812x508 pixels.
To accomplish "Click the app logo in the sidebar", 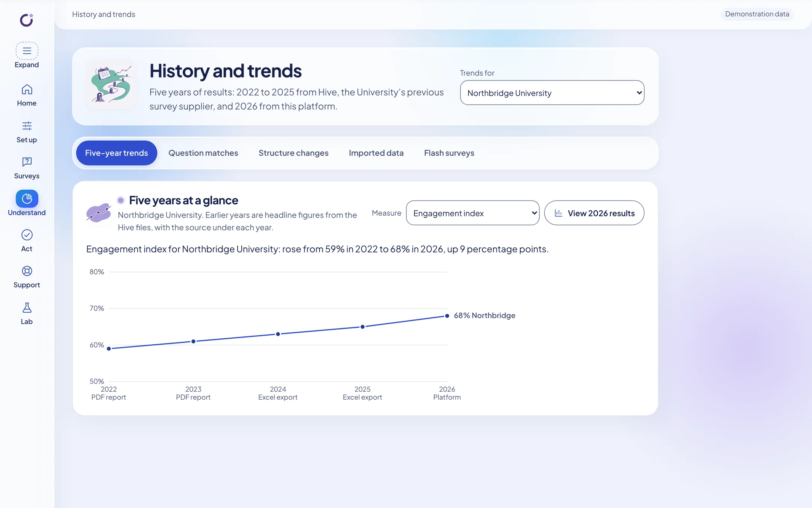I will coord(27,20).
